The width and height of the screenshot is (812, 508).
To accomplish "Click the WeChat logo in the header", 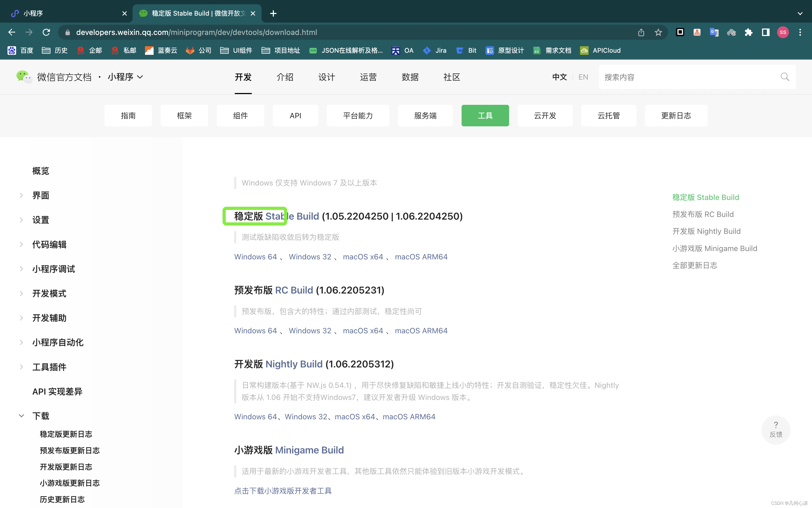I will 24,77.
